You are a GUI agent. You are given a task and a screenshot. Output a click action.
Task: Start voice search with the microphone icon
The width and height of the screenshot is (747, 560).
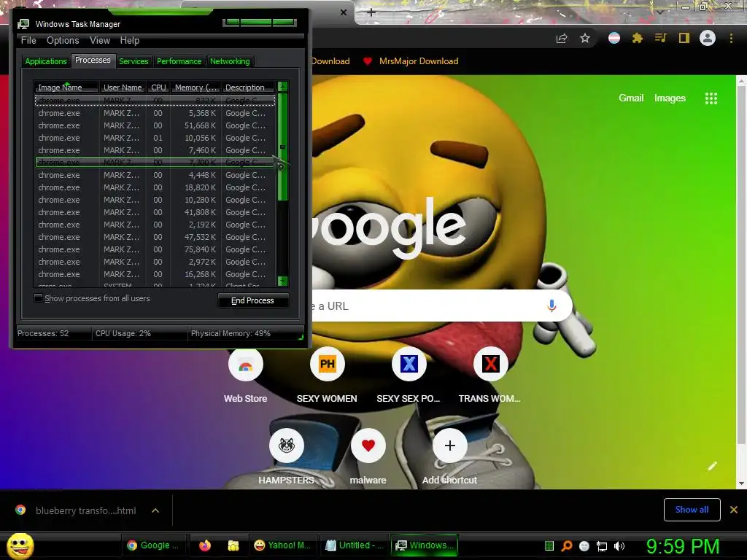click(x=551, y=306)
